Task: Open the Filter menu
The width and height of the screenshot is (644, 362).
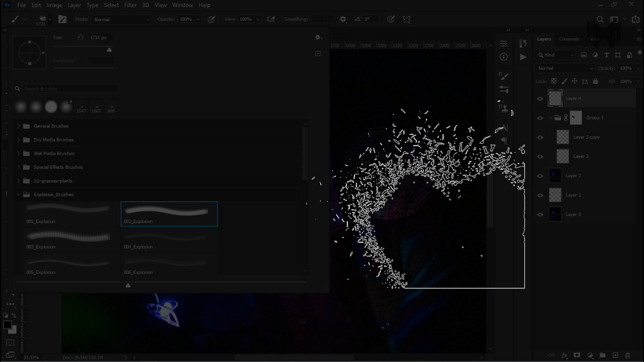Action: point(131,5)
